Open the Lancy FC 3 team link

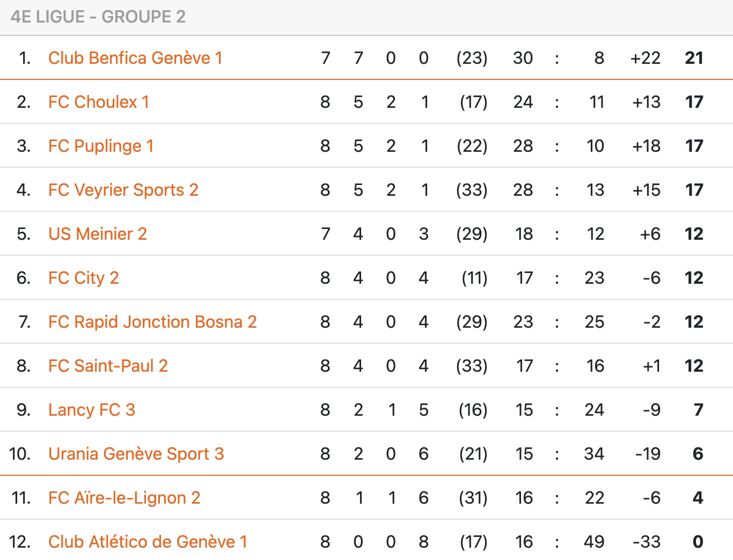92,410
